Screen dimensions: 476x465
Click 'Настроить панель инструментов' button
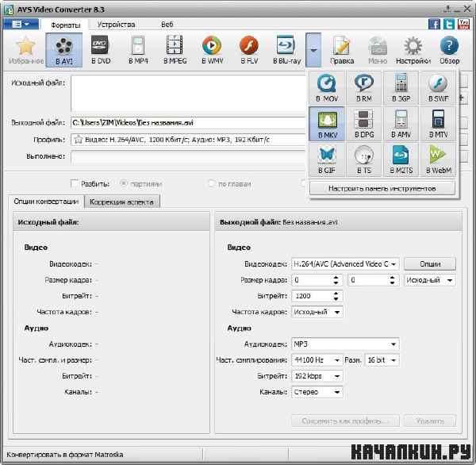pos(382,188)
